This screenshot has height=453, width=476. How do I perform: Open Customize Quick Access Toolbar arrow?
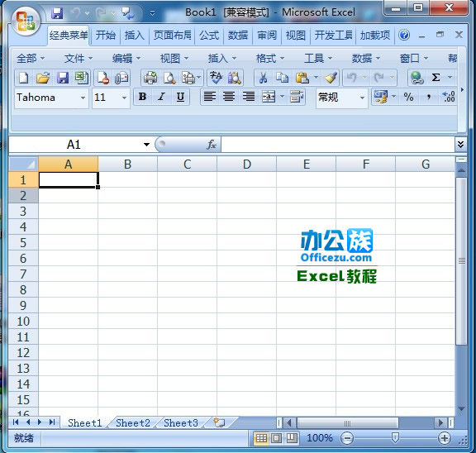click(x=152, y=13)
